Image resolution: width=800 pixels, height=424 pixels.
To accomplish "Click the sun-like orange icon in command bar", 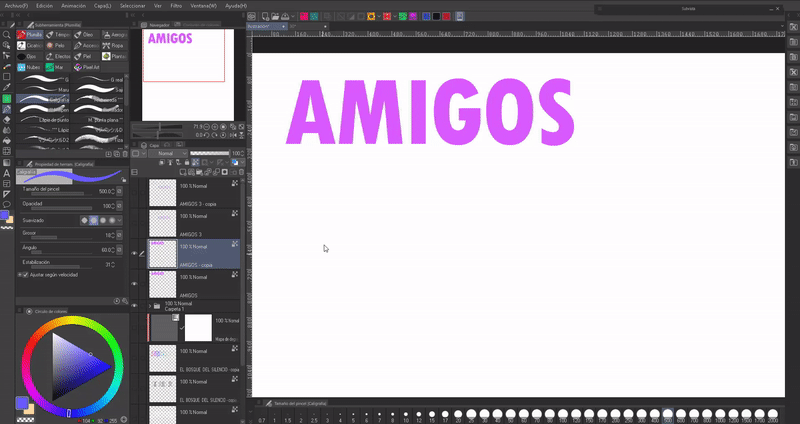I will pos(371,16).
